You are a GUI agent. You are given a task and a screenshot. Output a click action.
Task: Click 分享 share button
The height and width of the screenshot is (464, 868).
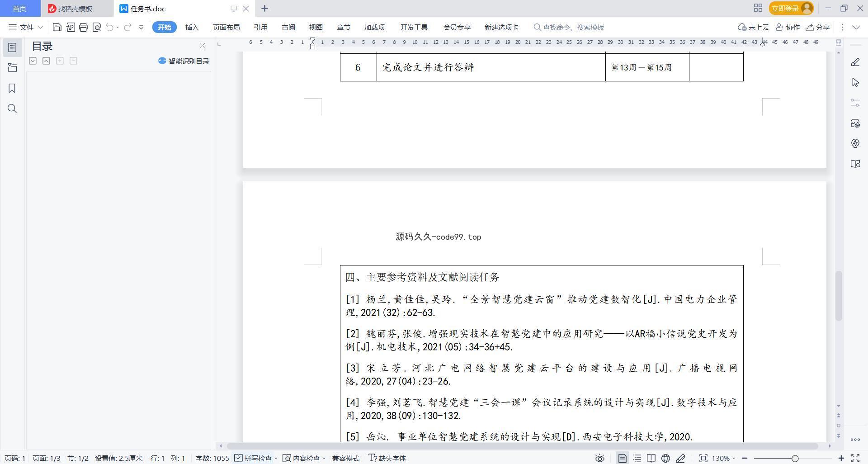pyautogui.click(x=818, y=27)
